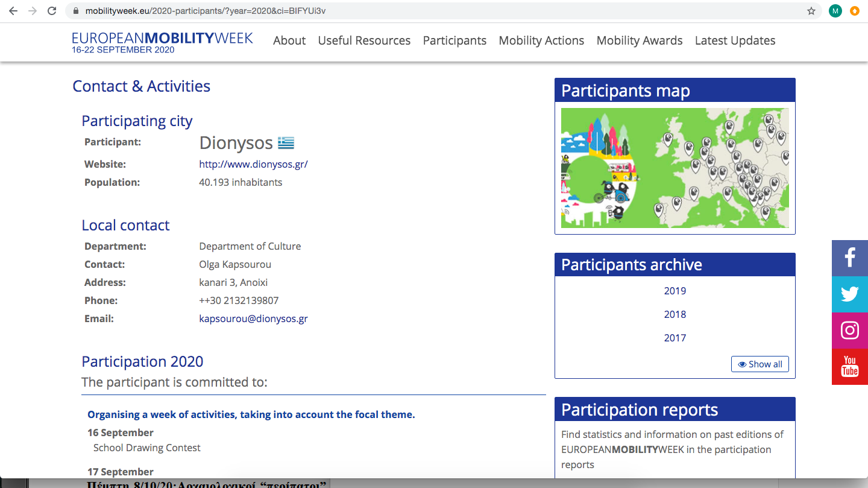Screen dimensions: 868x488
Task: Open the 2019 participants archive
Action: coord(675,291)
